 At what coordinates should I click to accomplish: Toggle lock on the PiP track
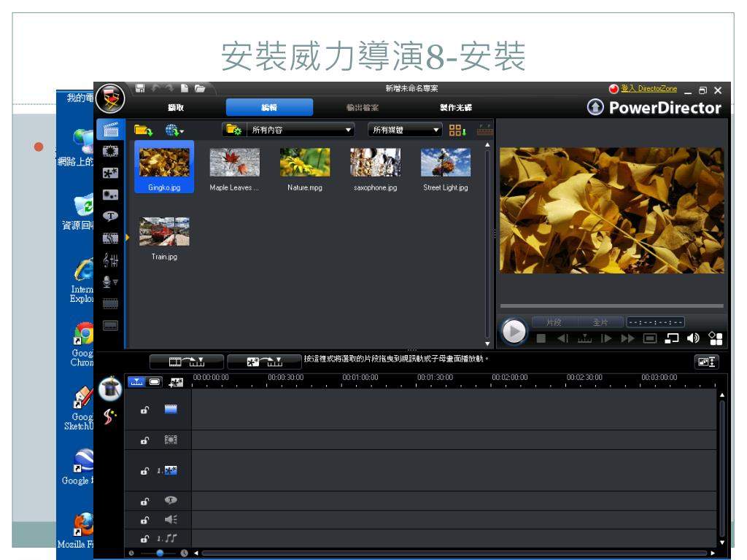[145, 471]
